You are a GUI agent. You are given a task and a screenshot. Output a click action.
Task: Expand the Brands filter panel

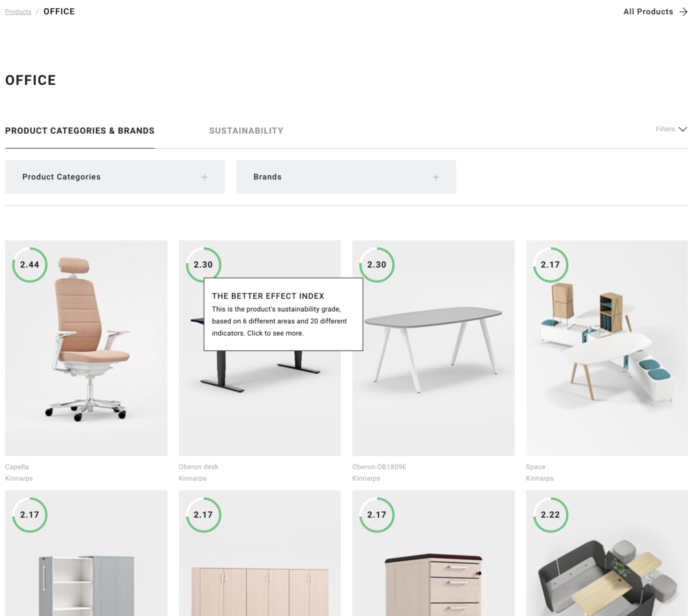click(346, 177)
